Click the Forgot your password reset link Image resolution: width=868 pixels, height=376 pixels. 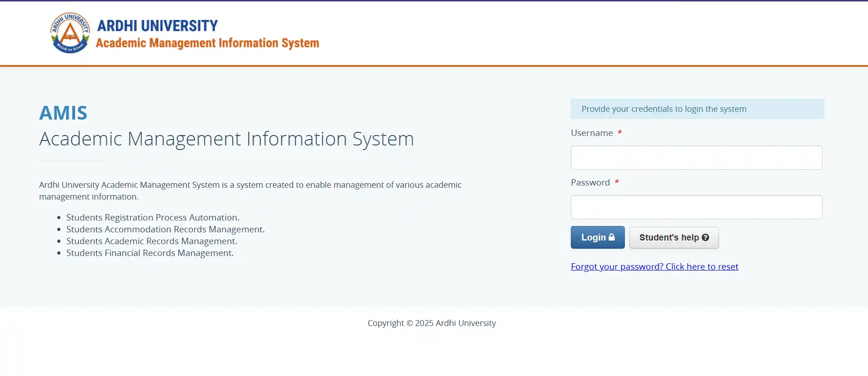click(x=654, y=266)
